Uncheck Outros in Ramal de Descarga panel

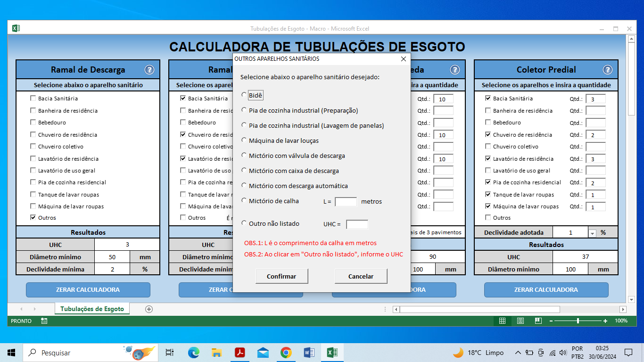tap(33, 218)
